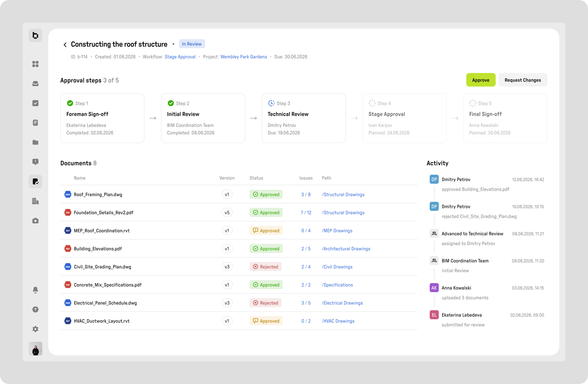Image resolution: width=588 pixels, height=384 pixels.
Task: Click the Status column header
Action: 256,178
